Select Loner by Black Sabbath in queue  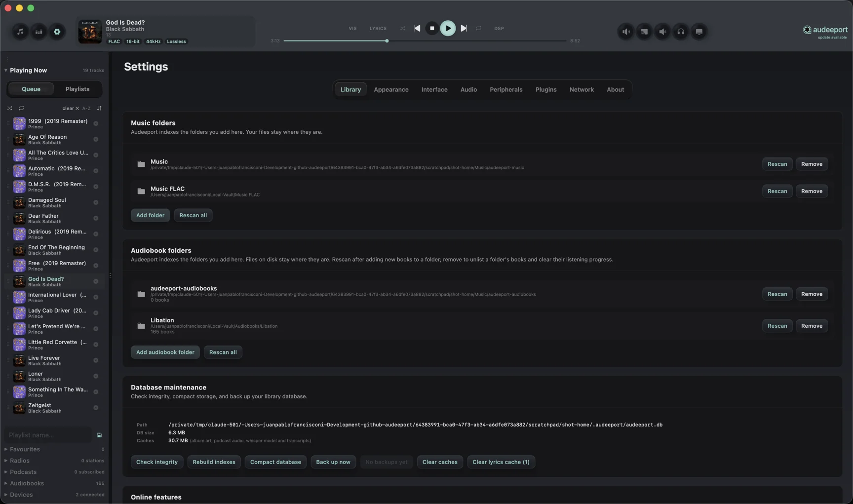pos(55,376)
